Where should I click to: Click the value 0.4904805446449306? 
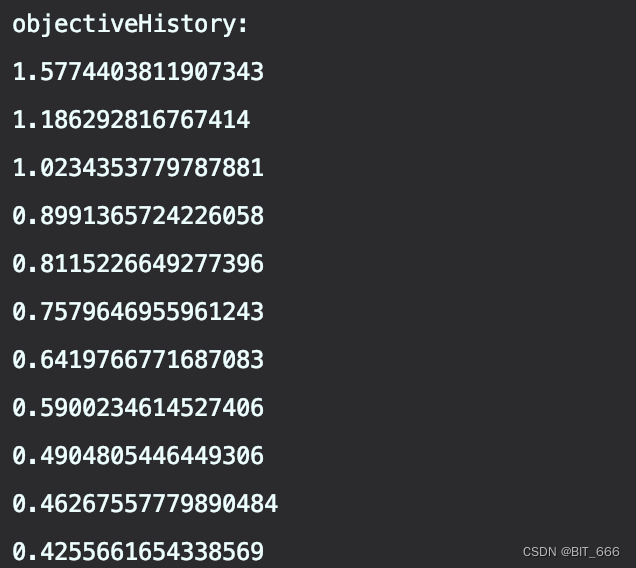138,455
